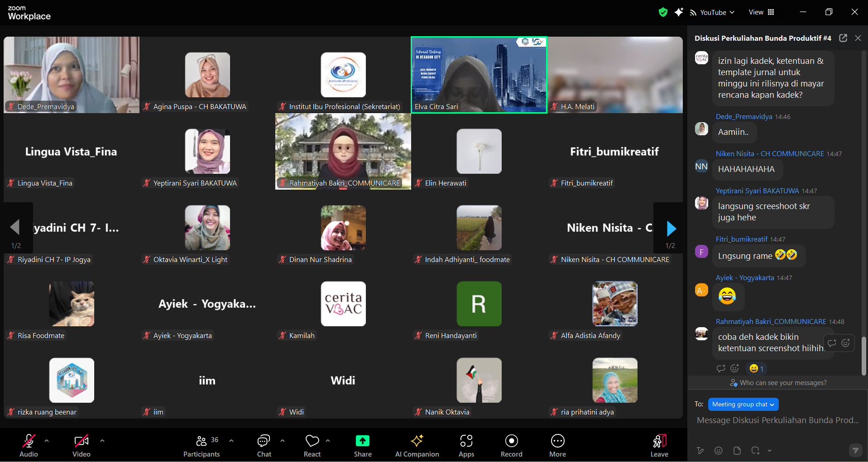The image size is (868, 462).
Task: Expand participants options caret
Action: [231, 440]
